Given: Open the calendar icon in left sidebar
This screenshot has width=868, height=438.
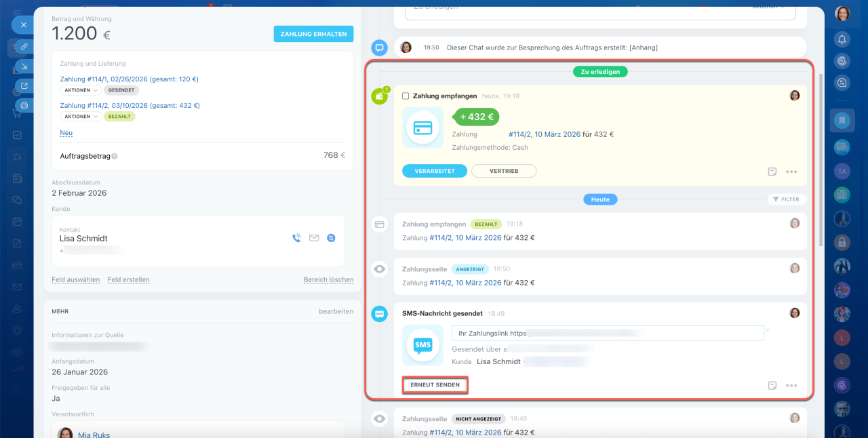Looking at the screenshot, I should pos(17,222).
